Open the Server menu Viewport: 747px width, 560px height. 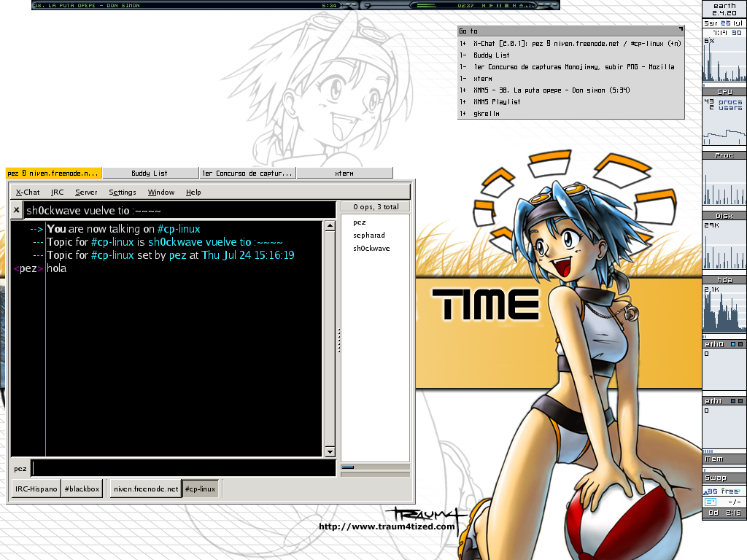tap(86, 192)
